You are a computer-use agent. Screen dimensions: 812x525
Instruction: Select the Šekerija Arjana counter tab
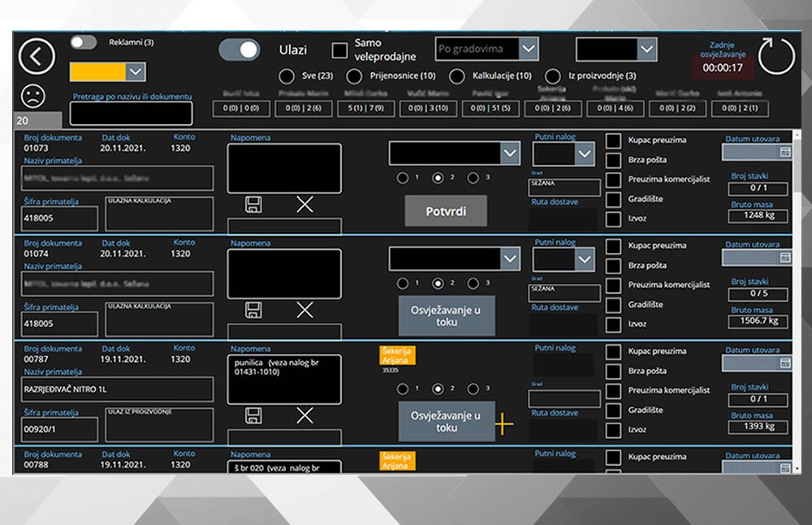coord(553,108)
